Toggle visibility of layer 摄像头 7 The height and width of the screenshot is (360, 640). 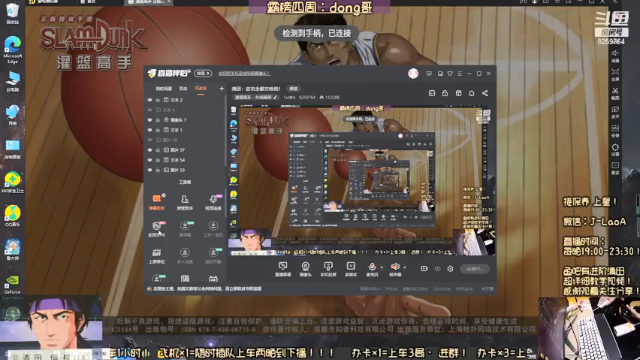click(x=150, y=120)
